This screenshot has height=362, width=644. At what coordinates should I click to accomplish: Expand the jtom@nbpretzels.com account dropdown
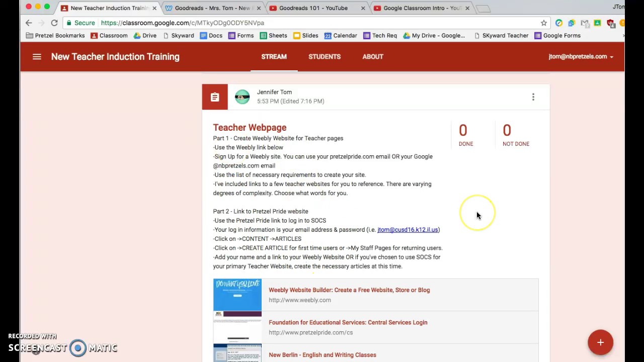581,57
